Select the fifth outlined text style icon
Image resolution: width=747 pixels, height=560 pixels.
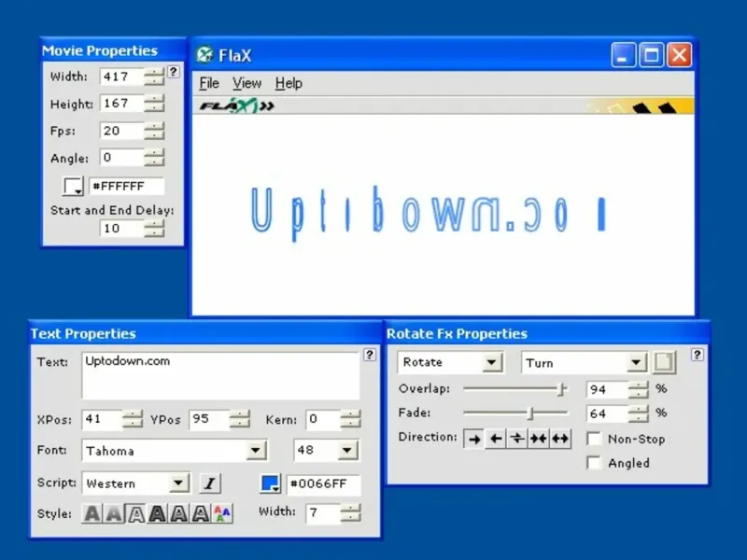[179, 514]
